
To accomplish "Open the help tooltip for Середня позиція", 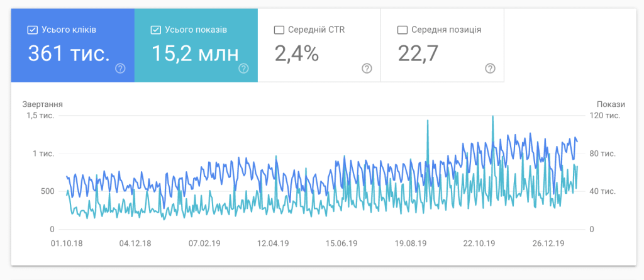I will coord(491,69).
